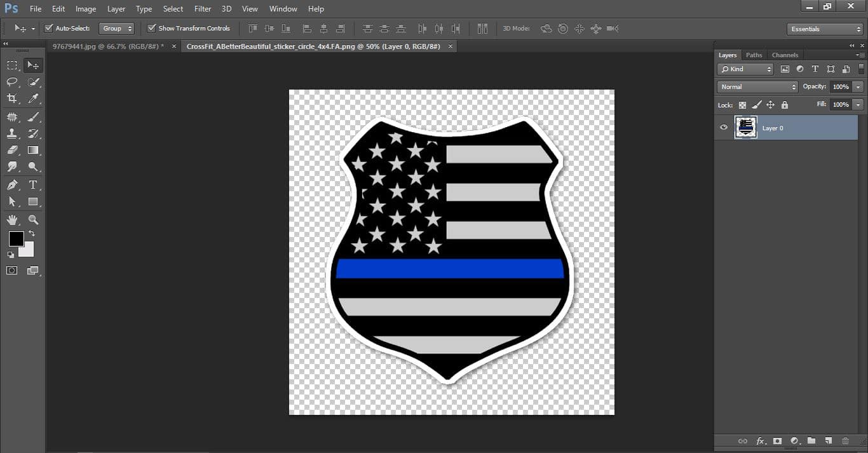Select the Lasso tool
This screenshot has height=453, width=868.
(x=12, y=82)
